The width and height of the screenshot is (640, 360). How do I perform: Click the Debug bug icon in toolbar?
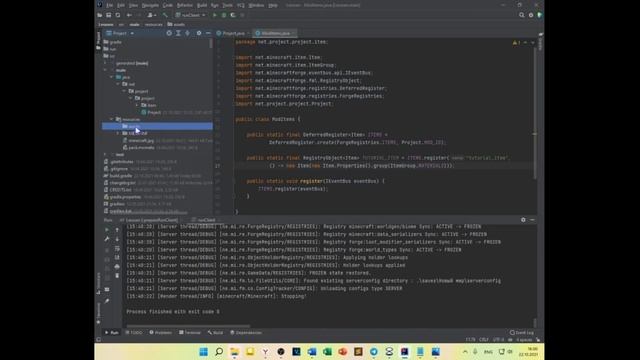tap(224, 15)
